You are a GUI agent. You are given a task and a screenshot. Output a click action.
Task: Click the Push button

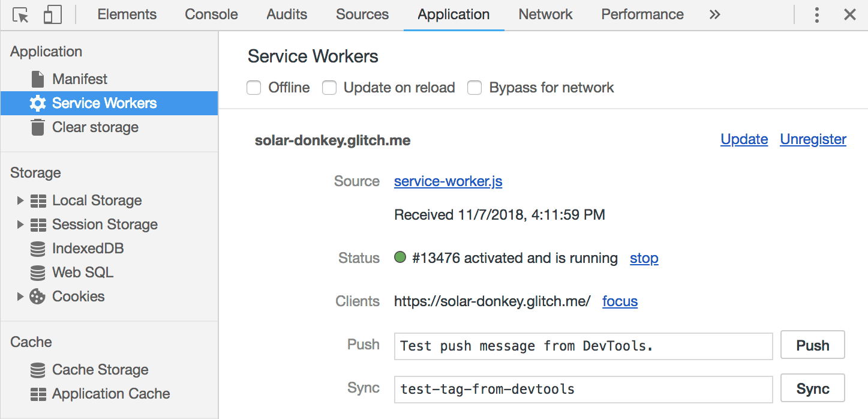812,345
